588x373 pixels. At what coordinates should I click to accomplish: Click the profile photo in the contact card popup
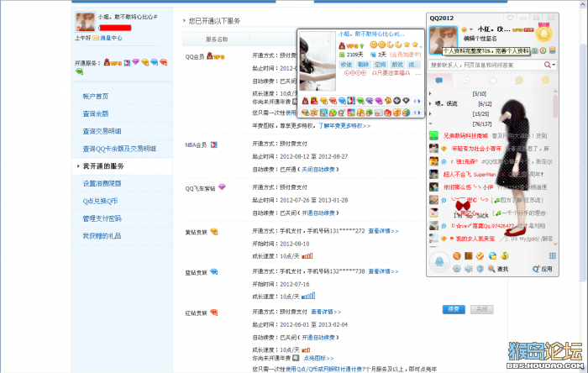[x=318, y=60]
